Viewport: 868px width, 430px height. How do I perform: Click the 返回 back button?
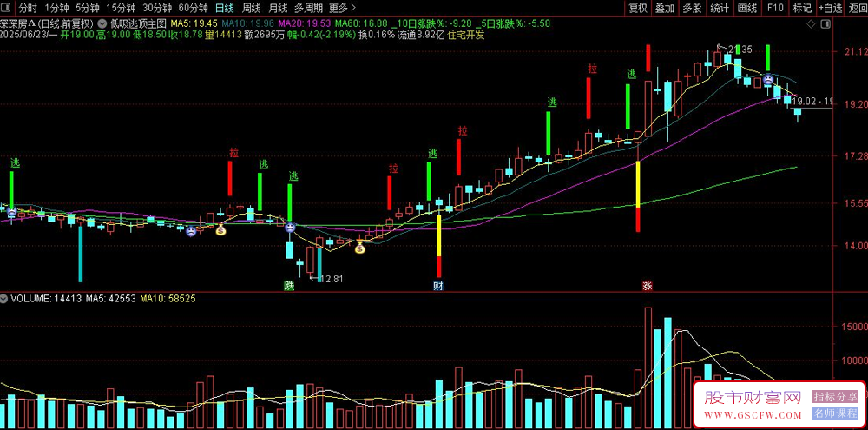click(x=857, y=8)
